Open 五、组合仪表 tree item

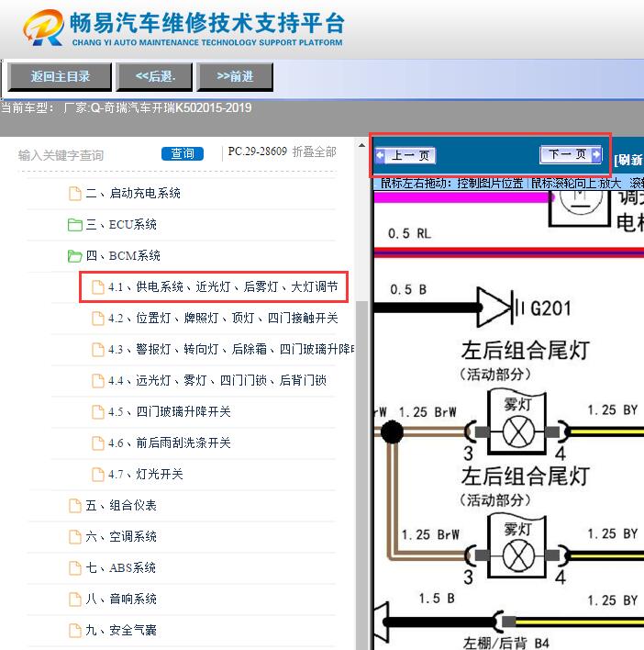(121, 505)
